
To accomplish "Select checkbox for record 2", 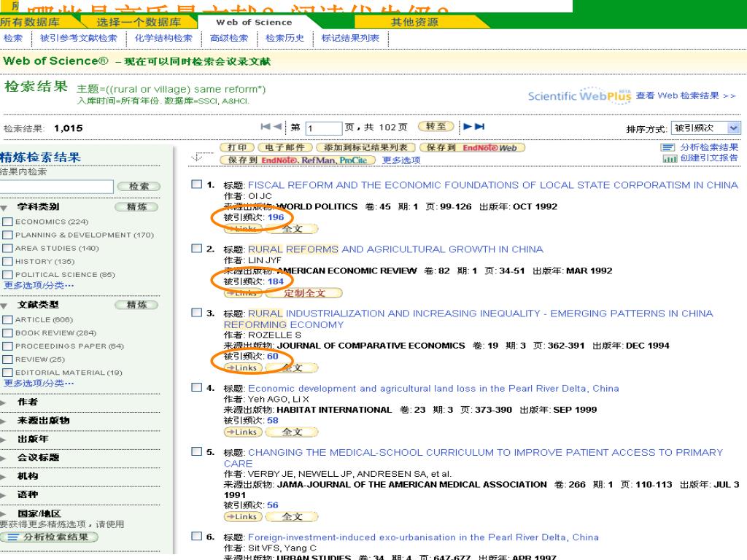I will 196,248.
